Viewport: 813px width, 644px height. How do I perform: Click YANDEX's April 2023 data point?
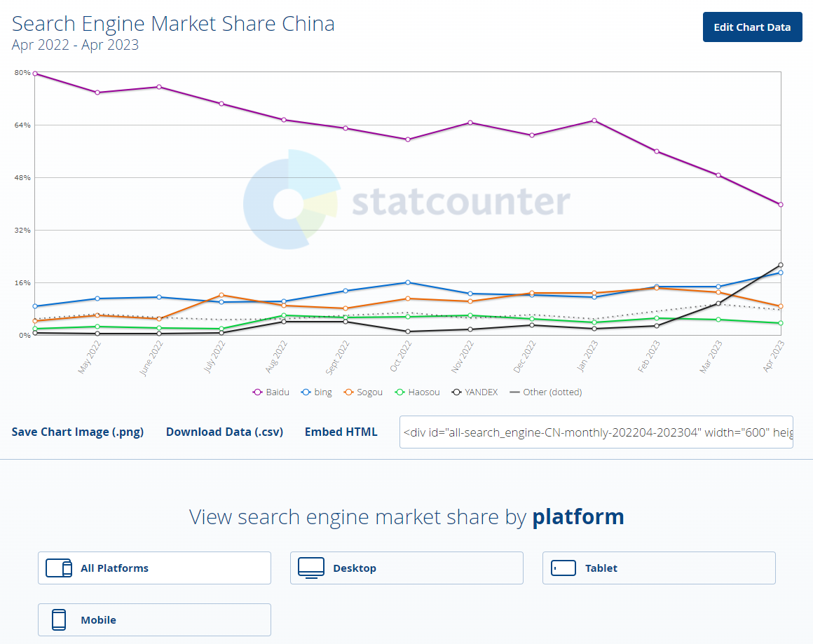pyautogui.click(x=780, y=265)
